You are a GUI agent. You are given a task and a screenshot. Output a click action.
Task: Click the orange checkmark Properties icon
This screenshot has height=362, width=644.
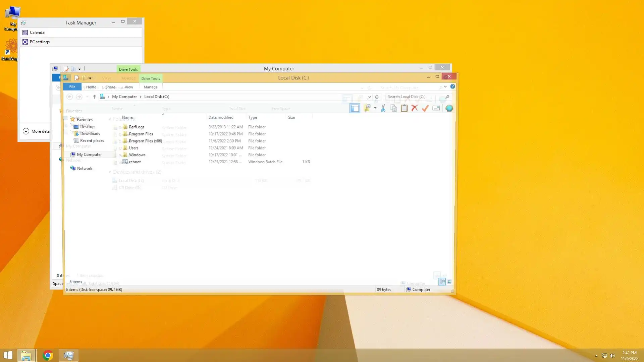pos(425,108)
